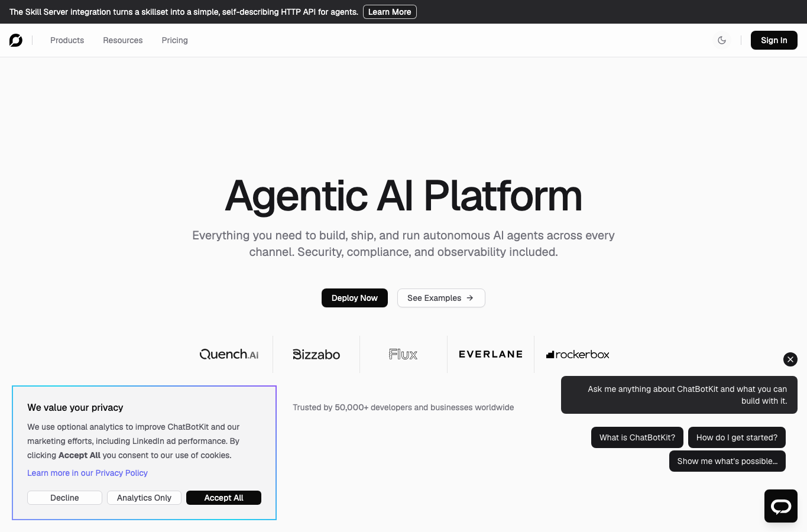Screen dimensions: 807x532
Task: Open the Products menu
Action: point(67,40)
